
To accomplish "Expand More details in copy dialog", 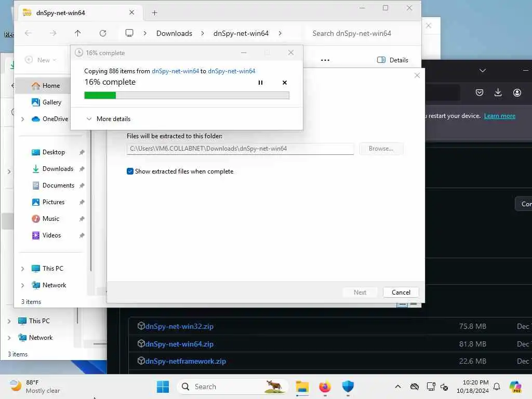I will [x=109, y=119].
